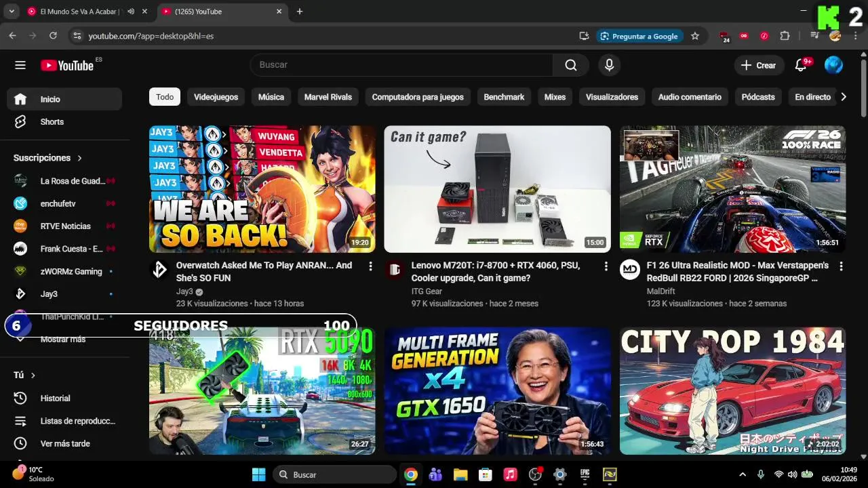Go to Inicio in the sidebar
868x488 pixels.
tap(64, 99)
